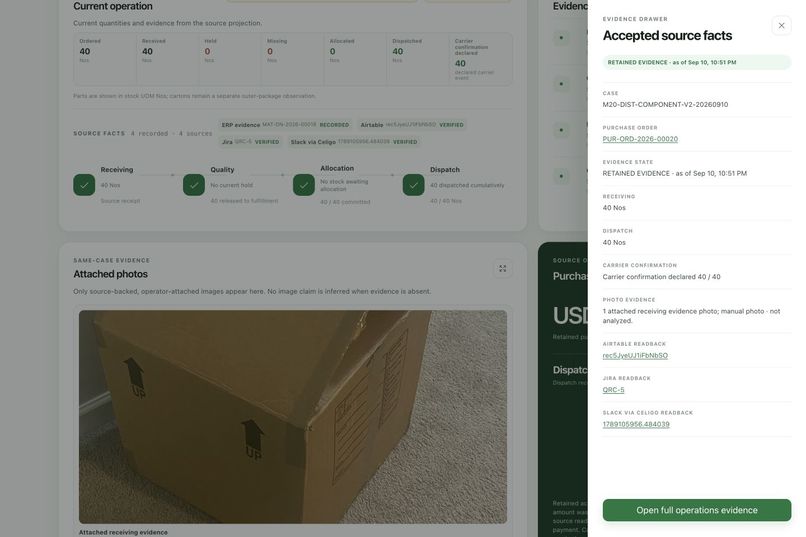Click the Quality green checkmark icon
806x537 pixels.
pyautogui.click(x=194, y=185)
